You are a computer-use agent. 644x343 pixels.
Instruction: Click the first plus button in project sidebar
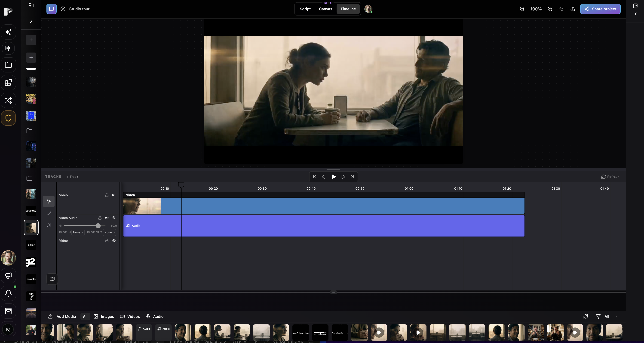pyautogui.click(x=31, y=40)
